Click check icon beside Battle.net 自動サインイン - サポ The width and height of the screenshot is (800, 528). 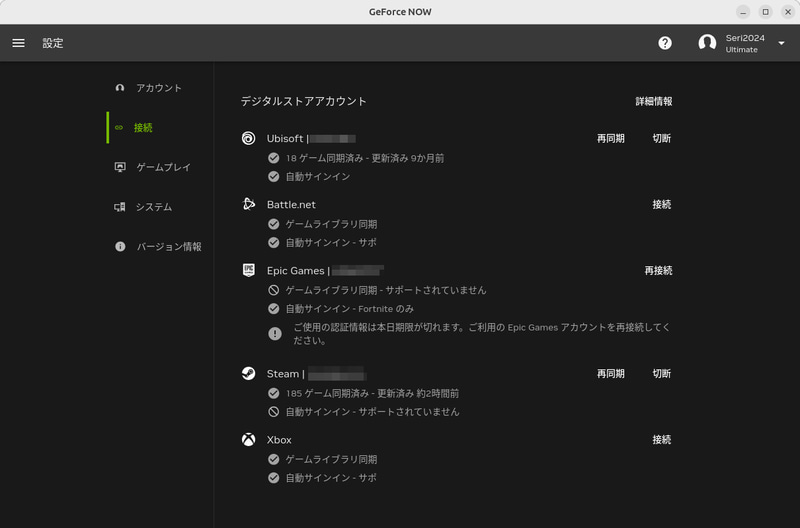[x=273, y=242]
